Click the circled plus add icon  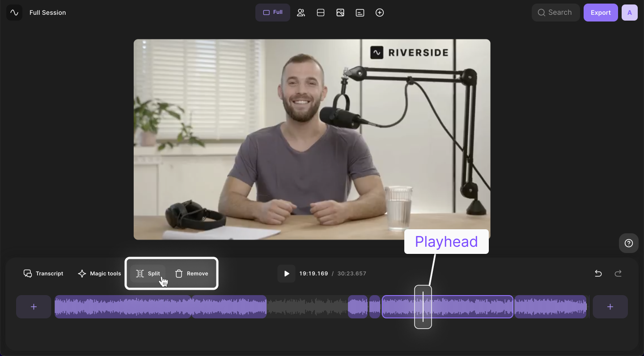(380, 13)
